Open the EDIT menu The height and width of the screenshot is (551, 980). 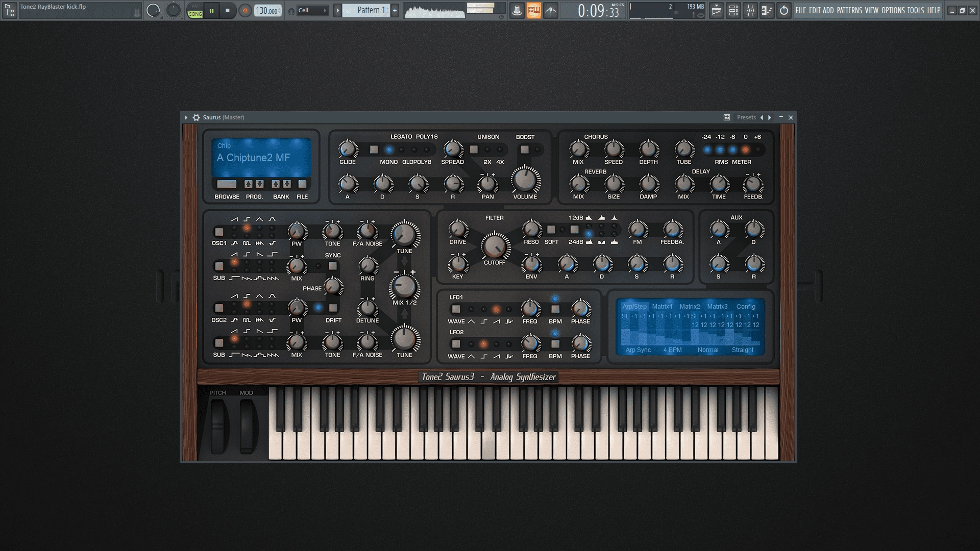pos(815,10)
